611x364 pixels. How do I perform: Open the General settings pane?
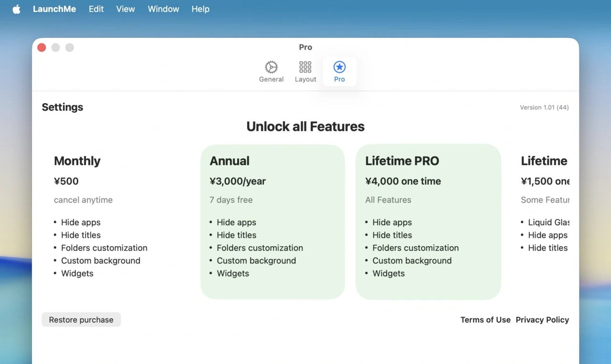[271, 72]
